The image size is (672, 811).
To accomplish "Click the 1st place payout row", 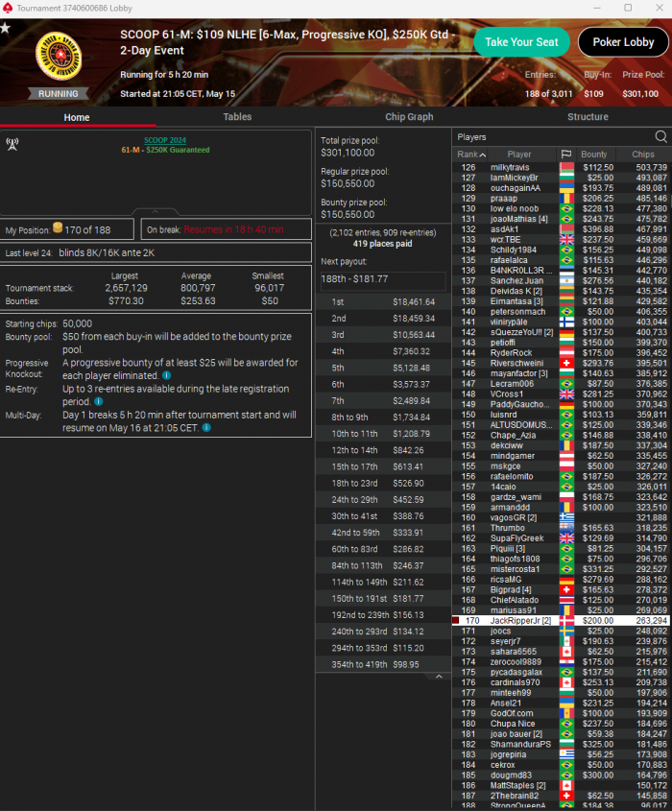I will pos(383,302).
